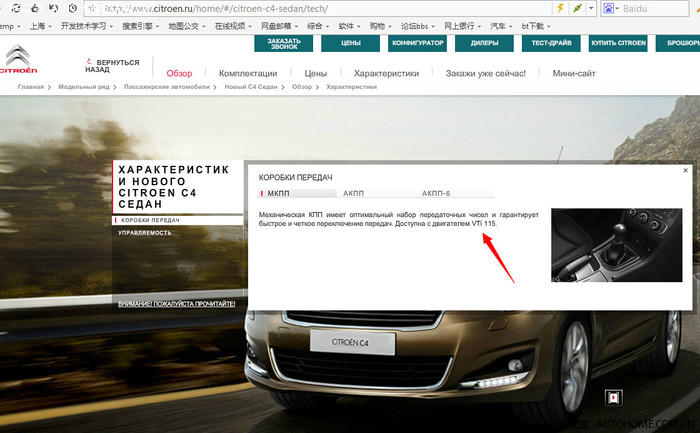This screenshot has width=700, height=433.
Task: Switch to the АКПП tab
Action: [353, 193]
